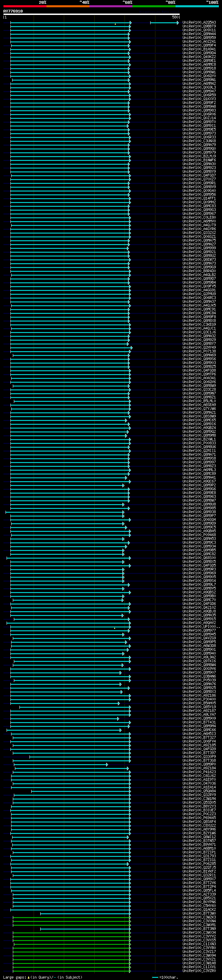Click hit label UniRef100_Q8M983

(x=199, y=110)
